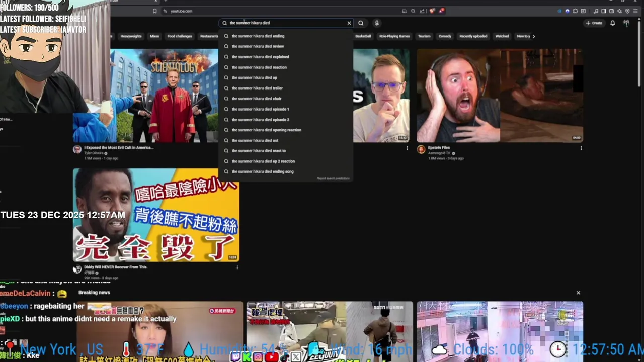Screen dimensions: 644x362
Task: Click the screen cast icon in address bar
Action: 404,11
